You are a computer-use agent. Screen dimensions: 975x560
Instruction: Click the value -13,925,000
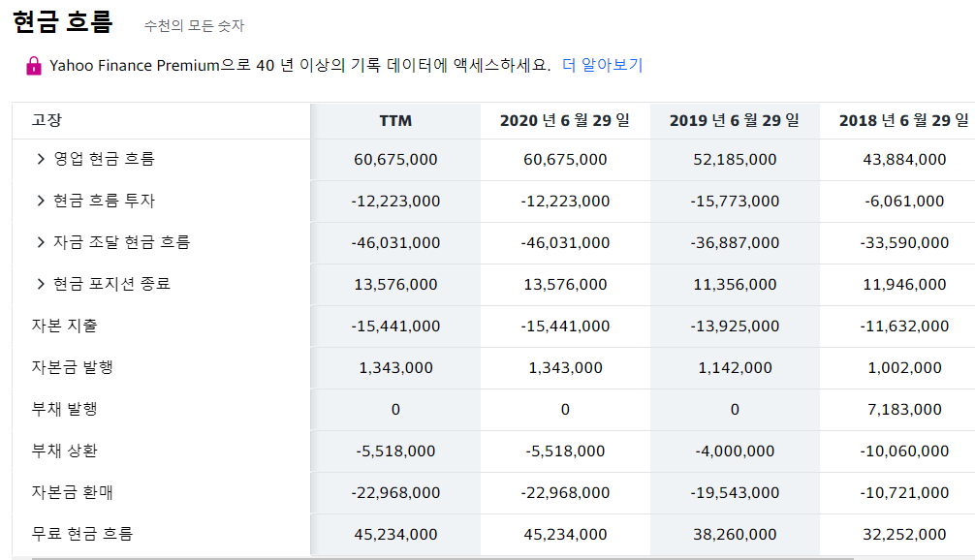[735, 327]
